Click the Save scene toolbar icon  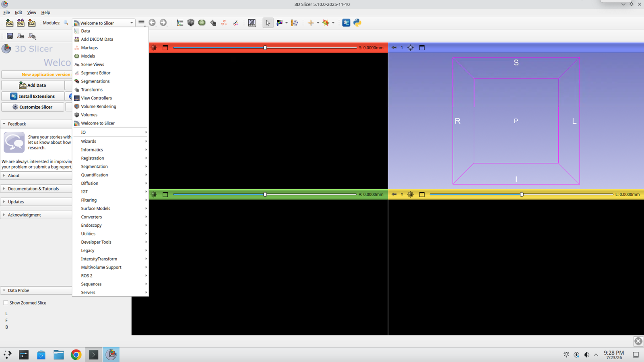[x=31, y=23]
